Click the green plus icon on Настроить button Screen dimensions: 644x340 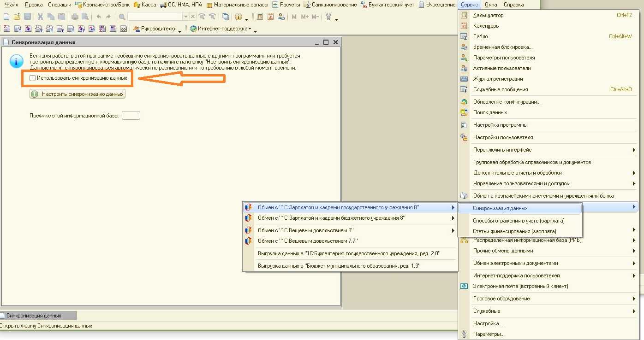coord(35,94)
